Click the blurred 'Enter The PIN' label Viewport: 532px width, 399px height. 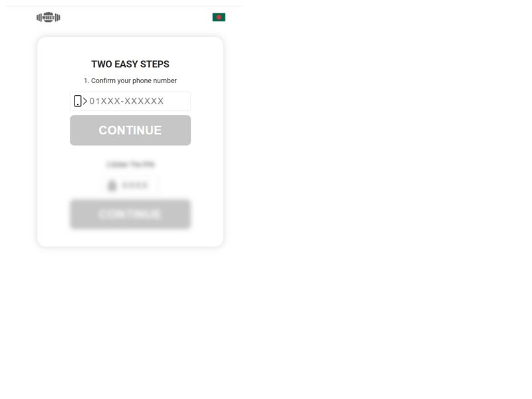[x=130, y=164]
